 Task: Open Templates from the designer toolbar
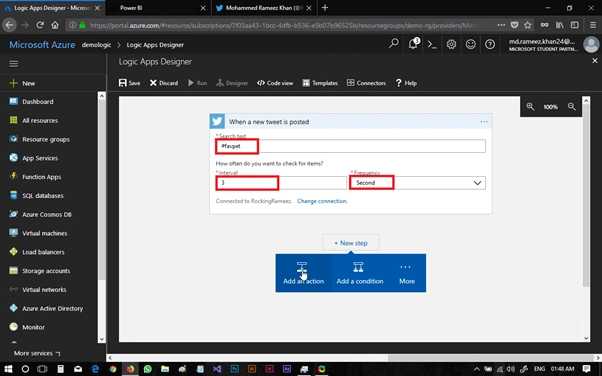(x=320, y=83)
